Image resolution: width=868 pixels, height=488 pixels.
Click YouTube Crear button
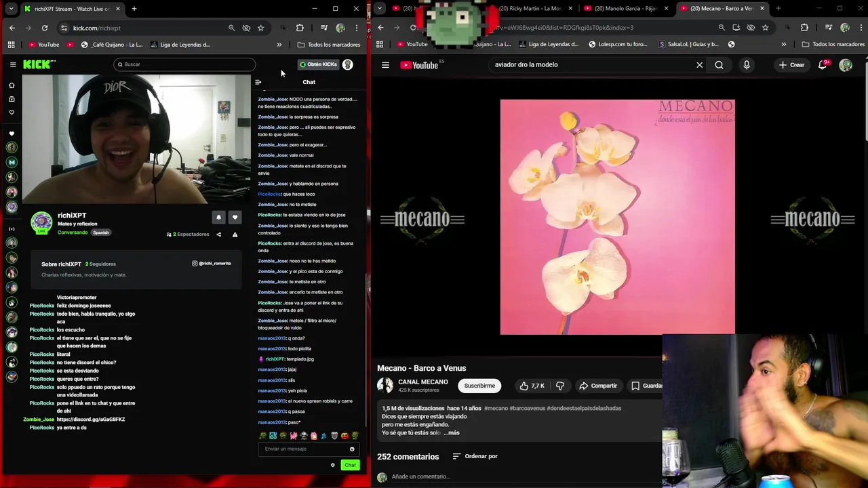point(791,65)
